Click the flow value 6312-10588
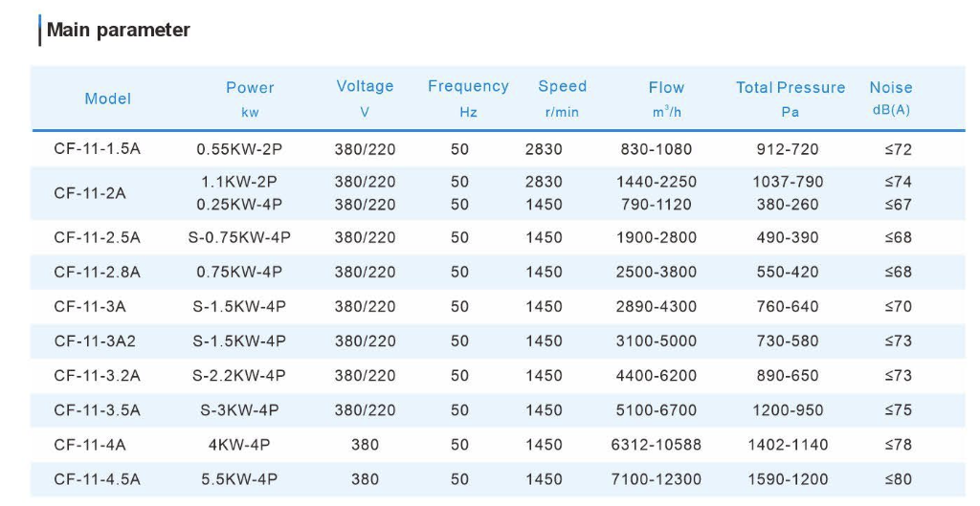980x506 pixels. (656, 445)
